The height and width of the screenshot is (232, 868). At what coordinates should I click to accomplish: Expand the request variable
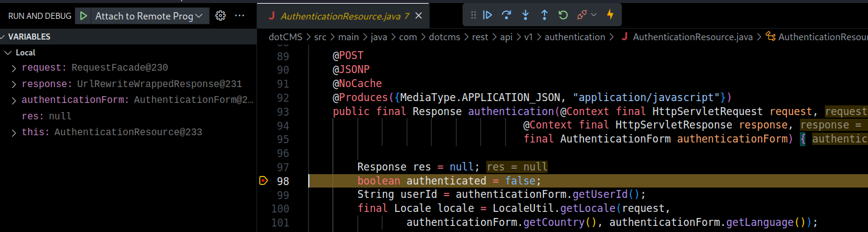click(x=14, y=68)
